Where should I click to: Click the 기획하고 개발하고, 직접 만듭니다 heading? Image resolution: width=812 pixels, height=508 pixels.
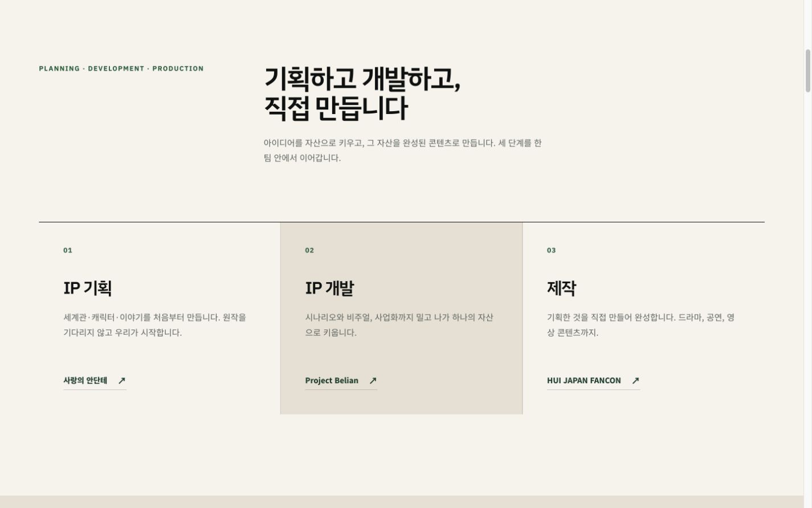click(362, 94)
